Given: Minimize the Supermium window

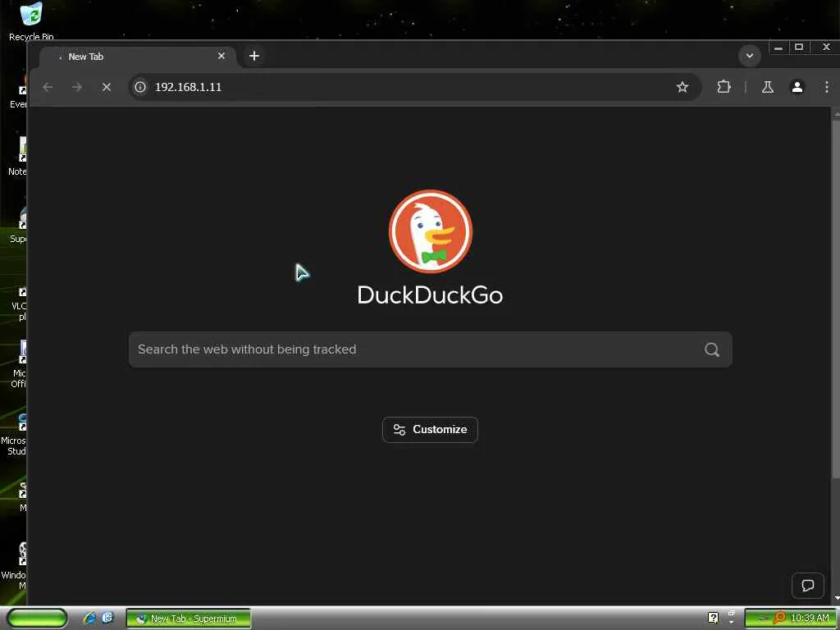Looking at the screenshot, I should (778, 48).
